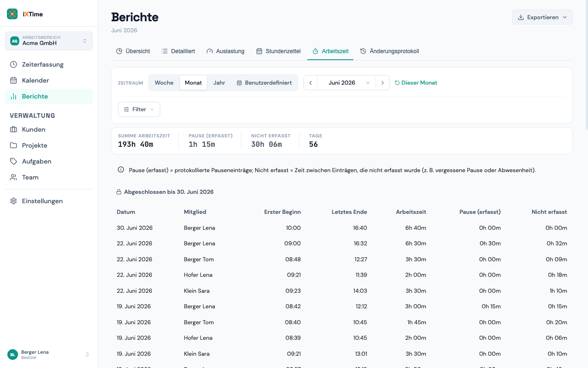Click the gear icon beside Einstellungen
Screen dimensions: 588x368
[13, 201]
